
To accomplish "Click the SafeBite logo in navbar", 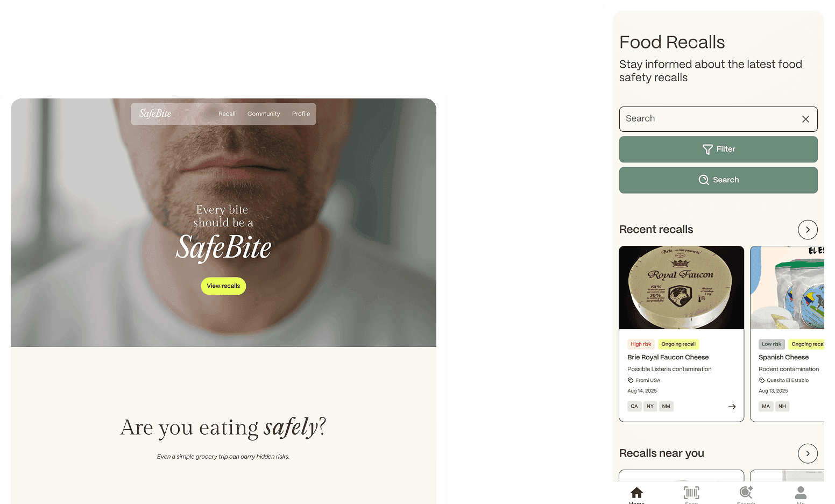I will (155, 113).
